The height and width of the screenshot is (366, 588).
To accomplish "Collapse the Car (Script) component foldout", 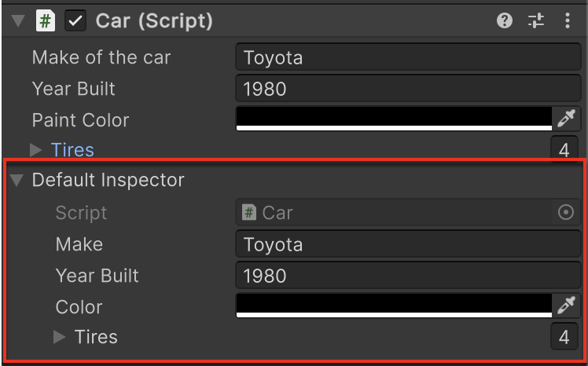I will (x=18, y=21).
